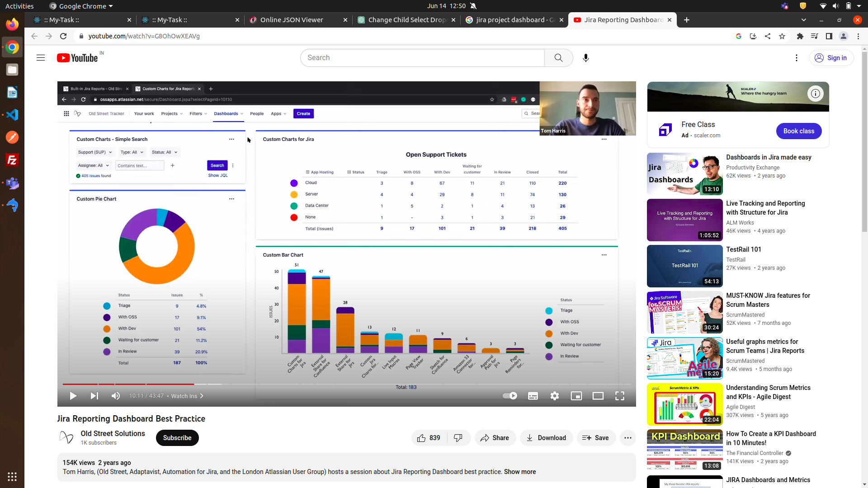Reload the page
The image size is (868, 488).
tap(63, 36)
